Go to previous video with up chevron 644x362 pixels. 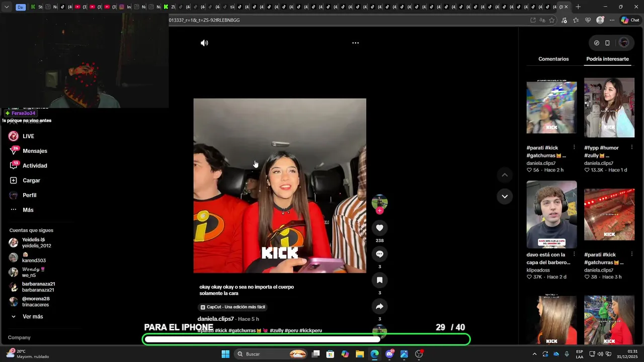[x=505, y=175]
